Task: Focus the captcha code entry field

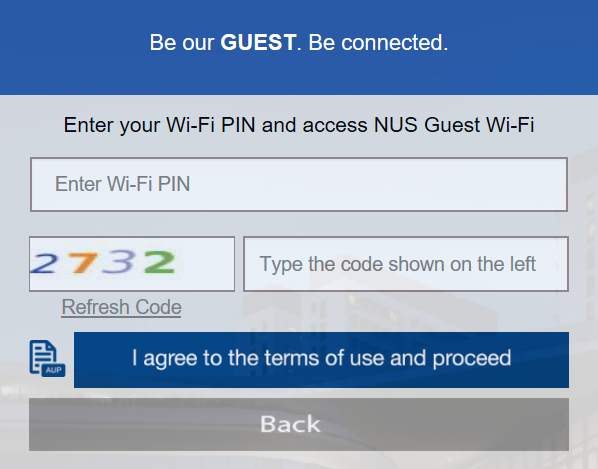Action: [406, 264]
